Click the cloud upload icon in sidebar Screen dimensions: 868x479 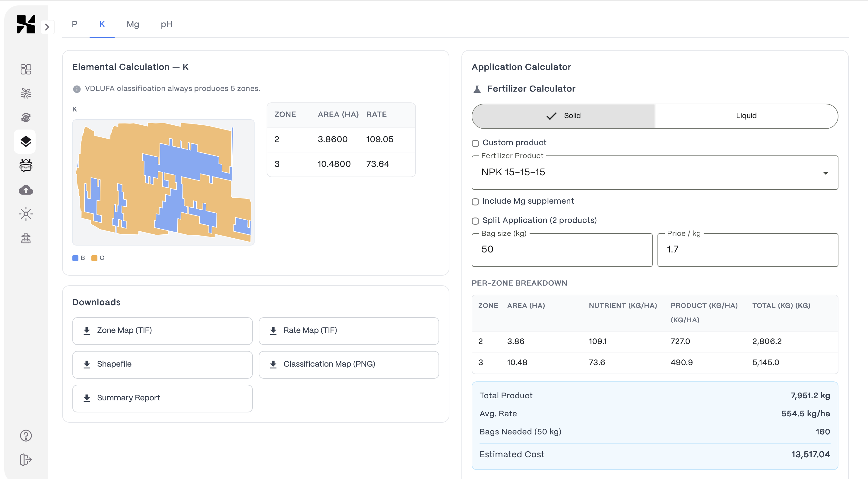(x=26, y=190)
